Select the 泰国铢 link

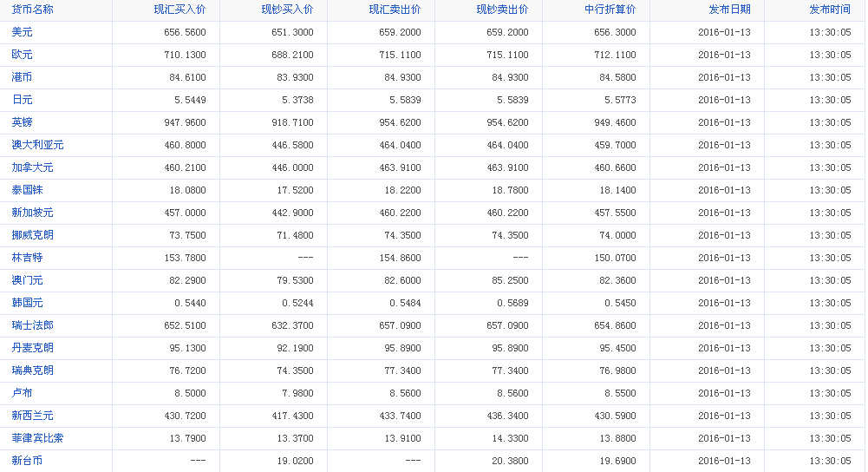[x=27, y=190]
